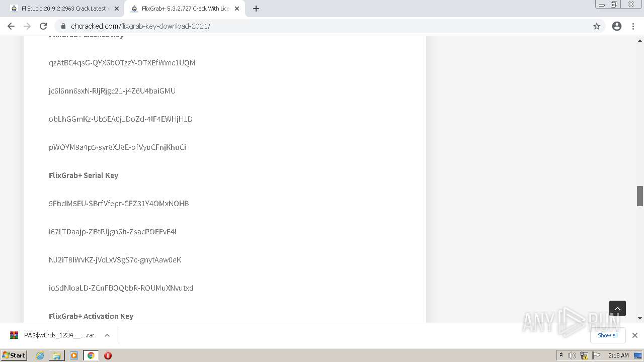Show hidden system tray icons
The image size is (644, 362).
[x=561, y=355]
